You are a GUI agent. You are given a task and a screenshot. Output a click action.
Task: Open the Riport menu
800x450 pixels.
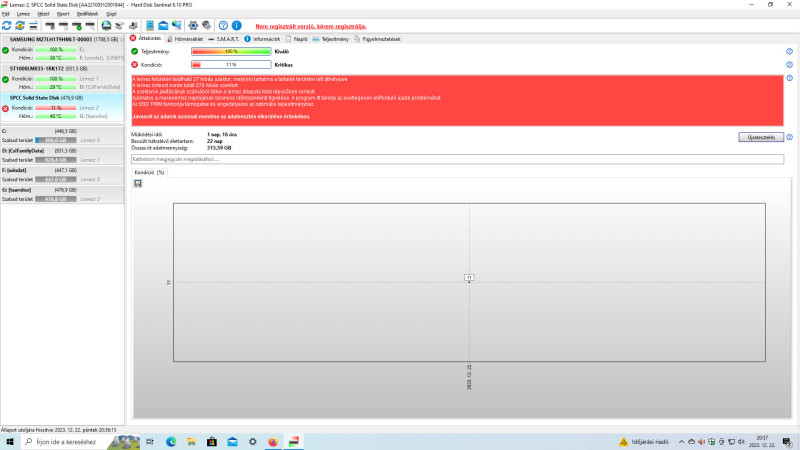click(63, 14)
